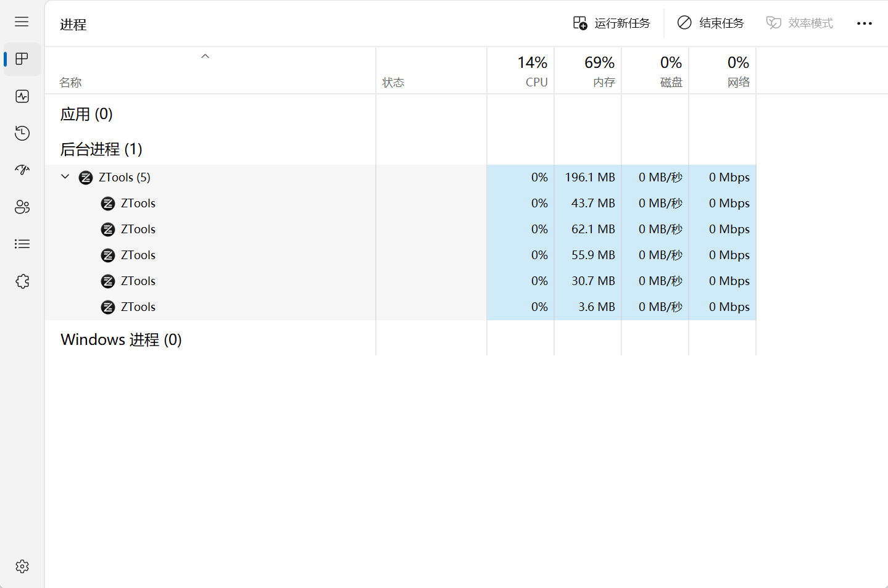Open the hamburger navigation menu
Viewport: 888px width, 588px height.
[22, 22]
